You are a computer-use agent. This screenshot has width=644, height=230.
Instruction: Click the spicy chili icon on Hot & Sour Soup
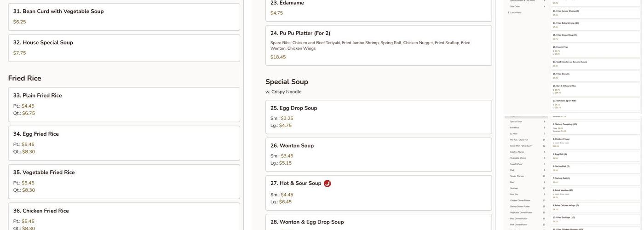(x=327, y=184)
